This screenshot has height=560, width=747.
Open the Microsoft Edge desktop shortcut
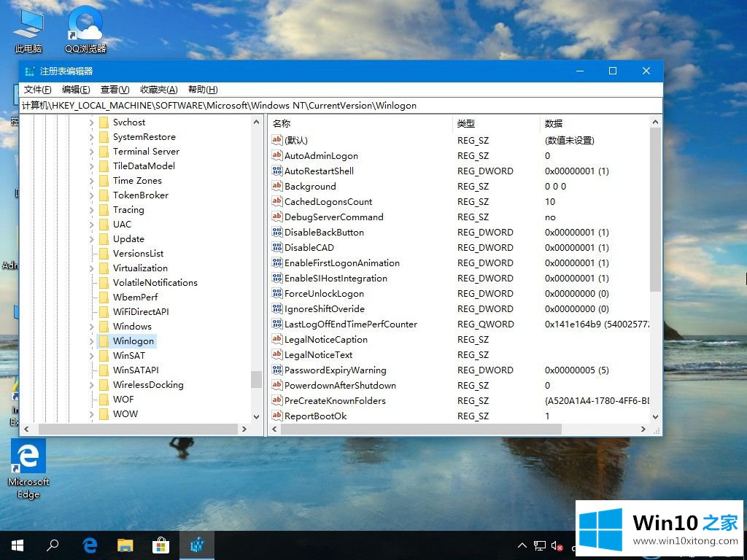[28, 469]
